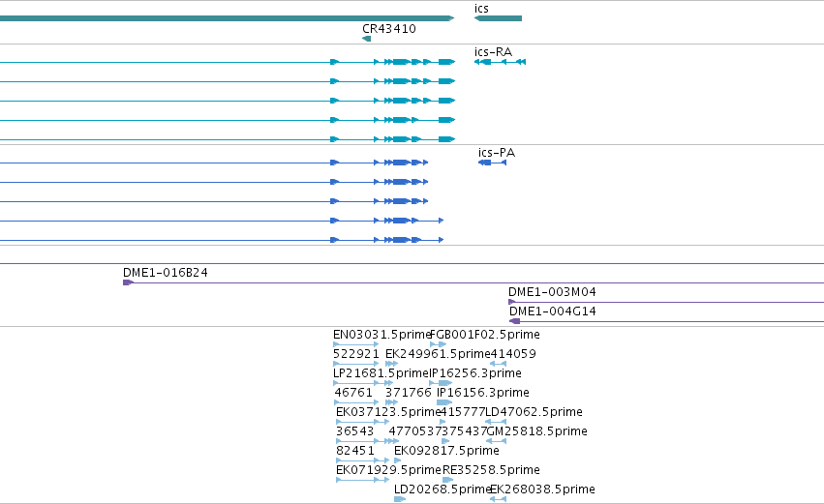824x504 pixels.
Task: Select the small CR43410 arrow glyph
Action: [x=366, y=39]
